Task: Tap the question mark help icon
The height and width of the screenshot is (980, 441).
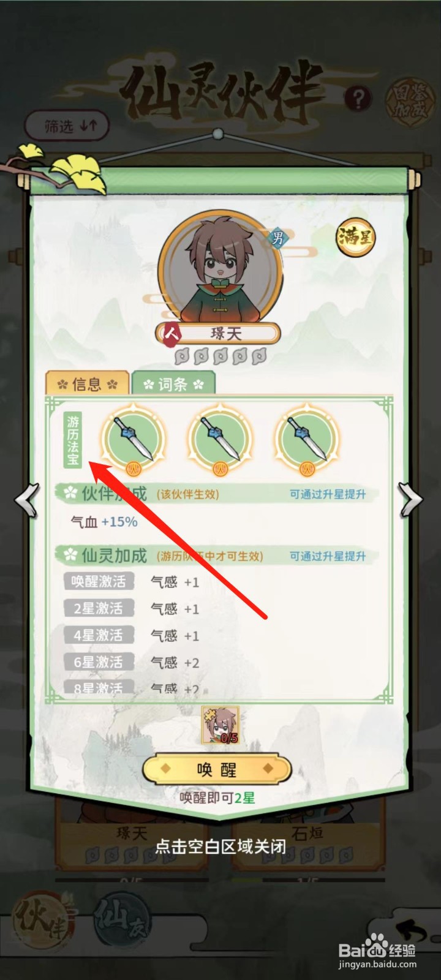Action: pos(358,97)
